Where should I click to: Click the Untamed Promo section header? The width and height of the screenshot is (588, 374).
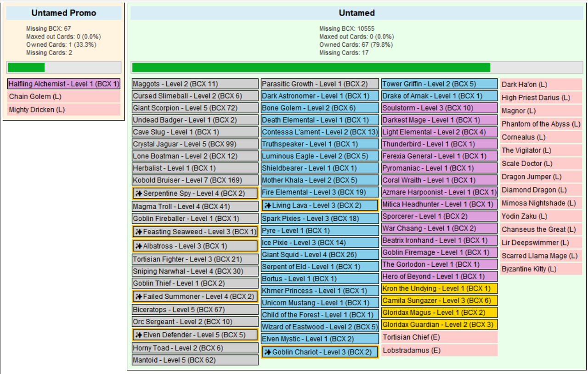point(64,13)
